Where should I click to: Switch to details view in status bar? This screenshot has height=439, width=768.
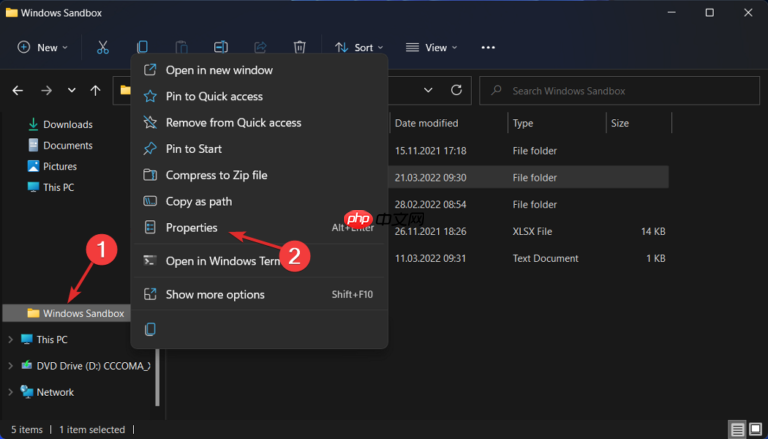(737, 429)
